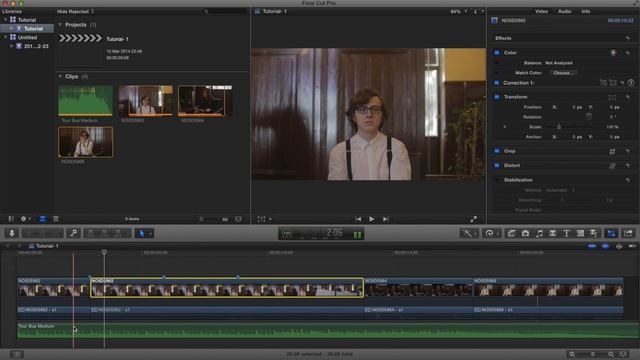This screenshot has height=360, width=640.
Task: Show Transform onscreen controls icon
Action: tap(612, 97)
